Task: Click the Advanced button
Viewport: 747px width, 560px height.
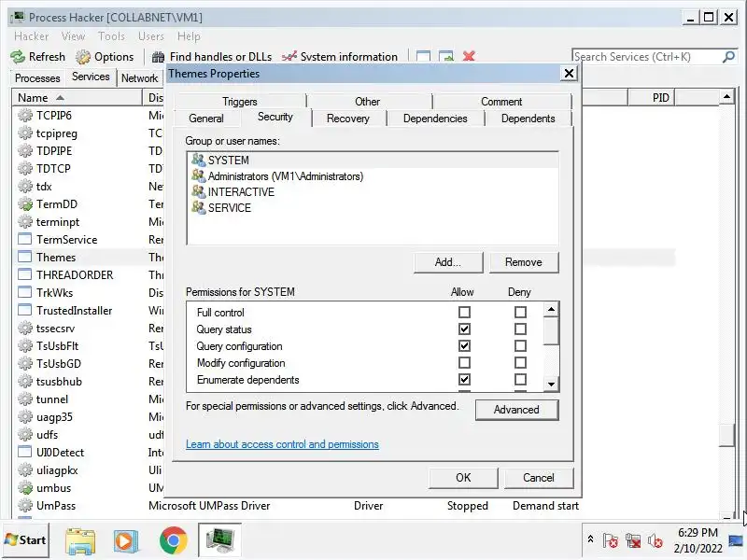Action: [x=516, y=410]
